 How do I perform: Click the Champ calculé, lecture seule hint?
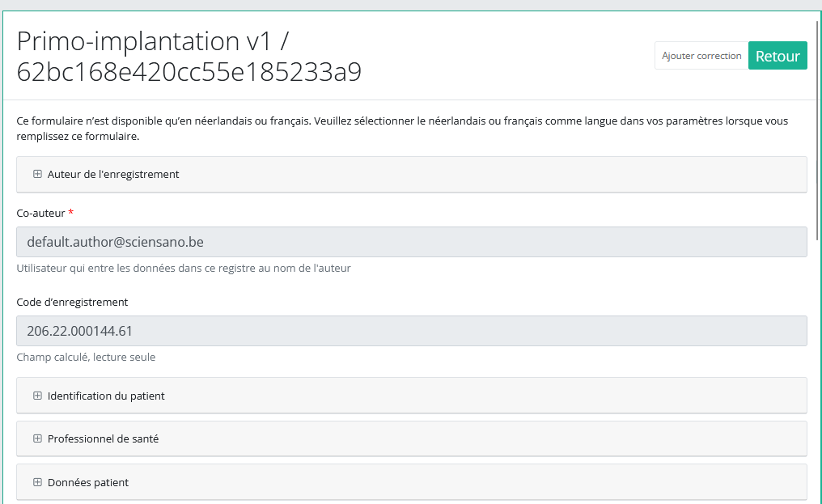click(x=86, y=357)
